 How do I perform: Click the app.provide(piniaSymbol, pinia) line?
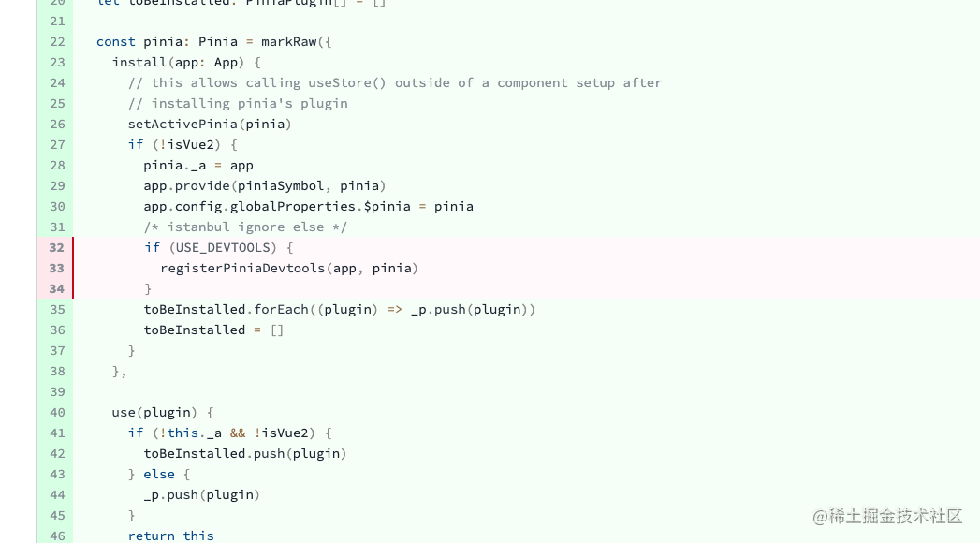[265, 185]
